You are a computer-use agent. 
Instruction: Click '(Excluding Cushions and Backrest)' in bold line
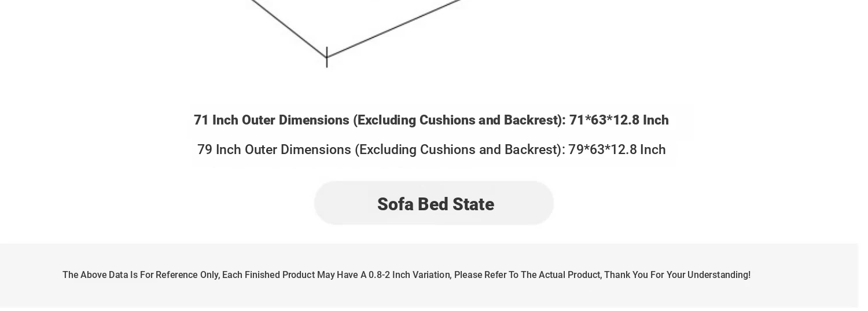coord(459,120)
